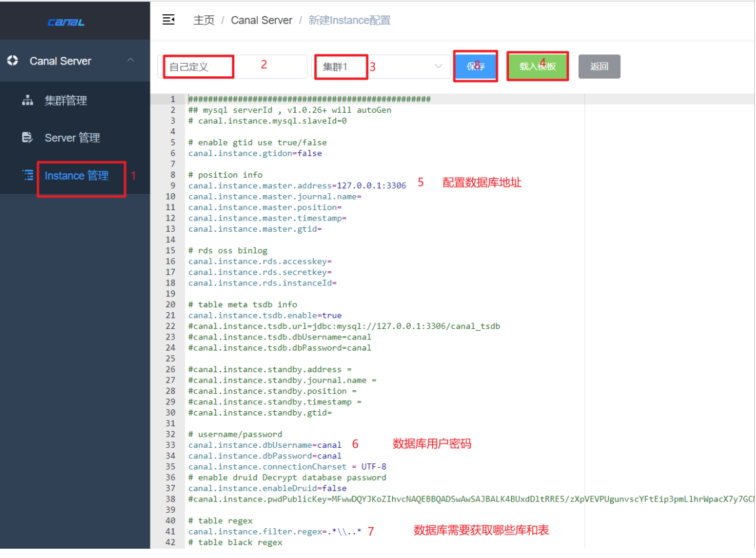Click line 12 master.timestamp=
Screen dimensions: 756x558
point(268,218)
